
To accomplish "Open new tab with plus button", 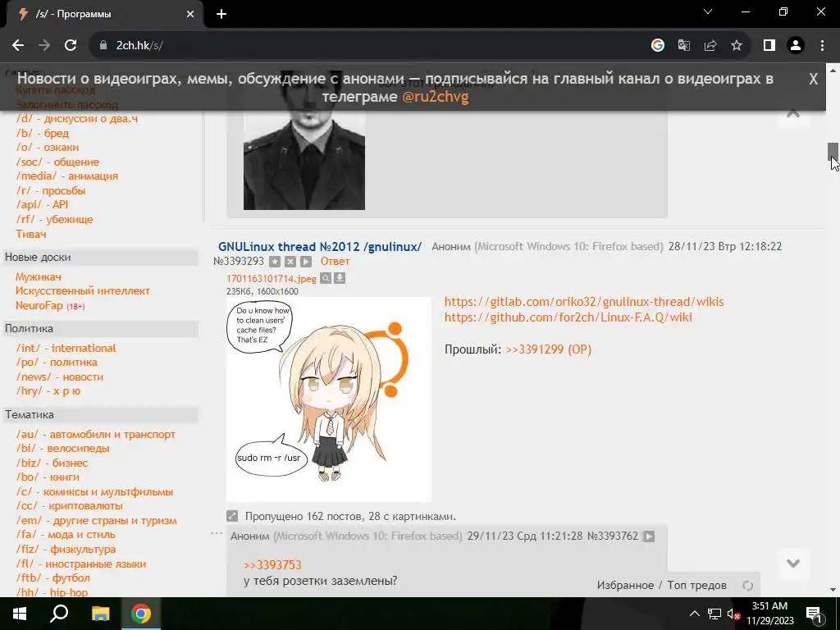I will tap(221, 14).
